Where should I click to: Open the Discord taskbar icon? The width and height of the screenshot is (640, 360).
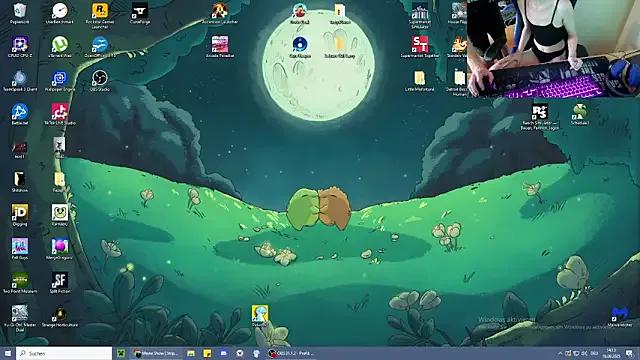tap(224, 353)
